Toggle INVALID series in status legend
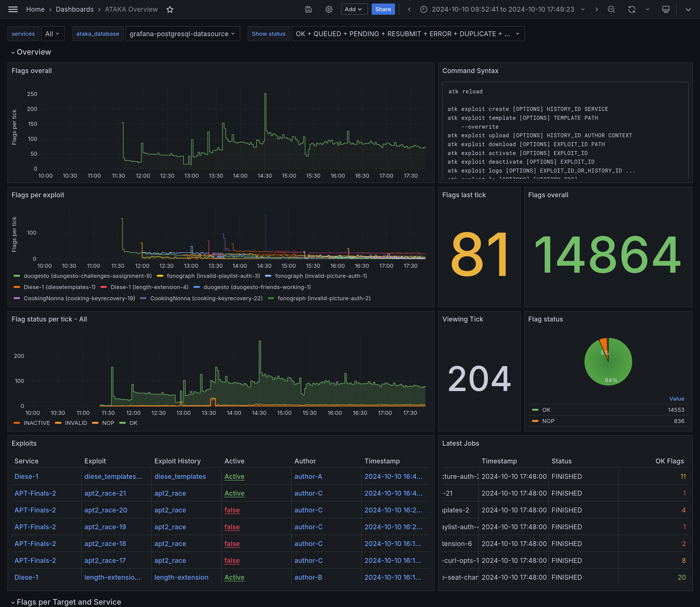Screen dimensions: 700x607 76,423
